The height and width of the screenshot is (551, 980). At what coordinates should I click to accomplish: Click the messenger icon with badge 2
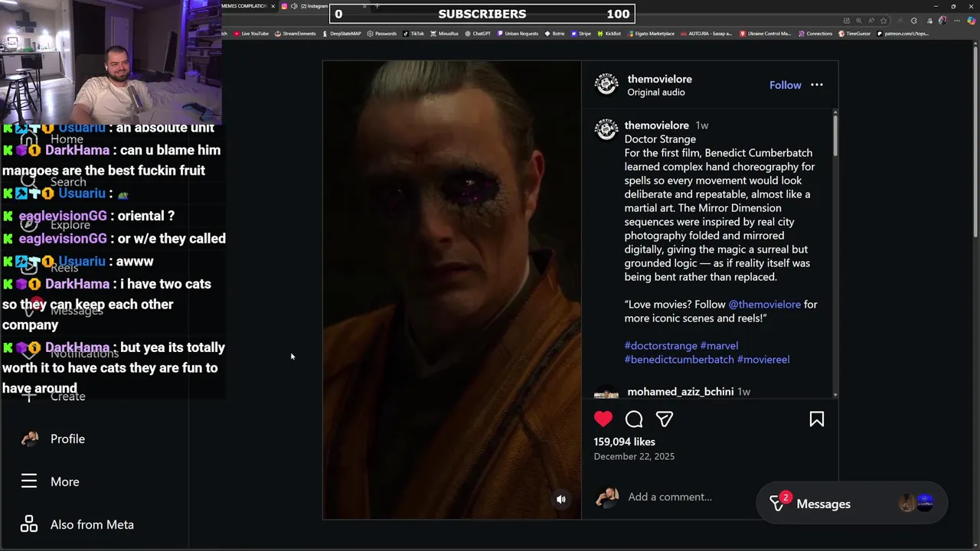[778, 503]
